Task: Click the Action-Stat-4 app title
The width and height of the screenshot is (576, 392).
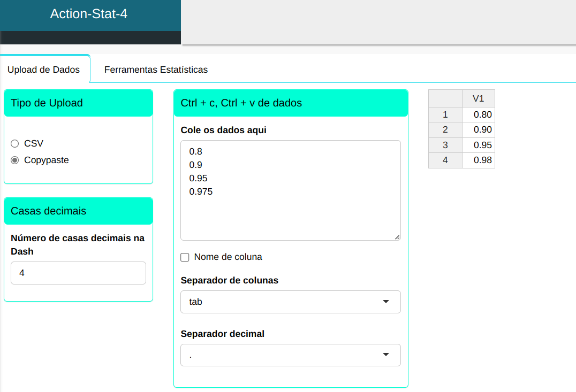Action: point(89,14)
